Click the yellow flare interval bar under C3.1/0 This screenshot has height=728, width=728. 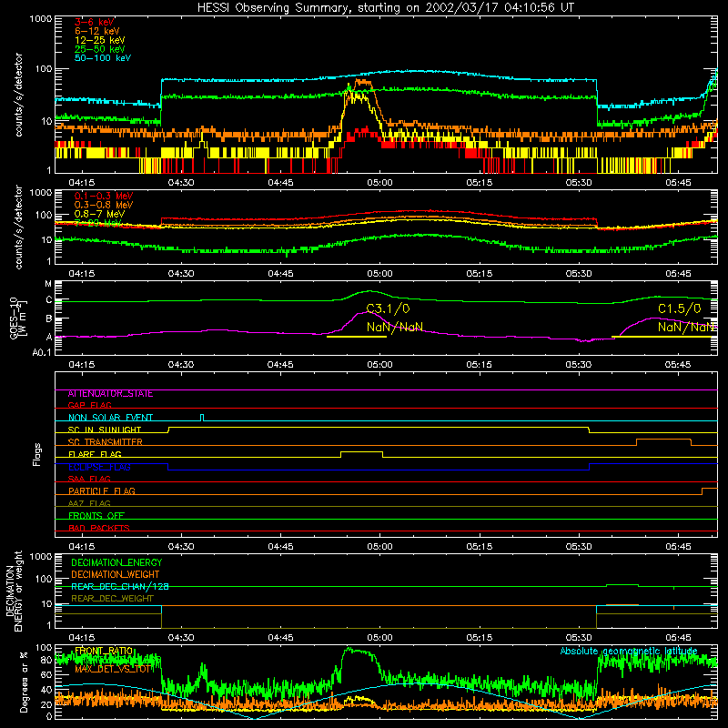point(357,336)
